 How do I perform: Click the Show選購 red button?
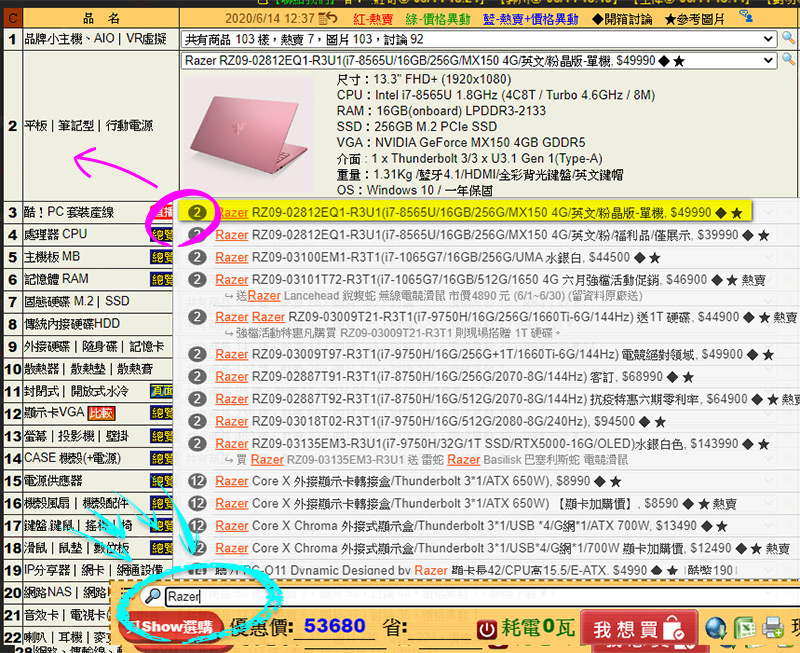pos(171,627)
